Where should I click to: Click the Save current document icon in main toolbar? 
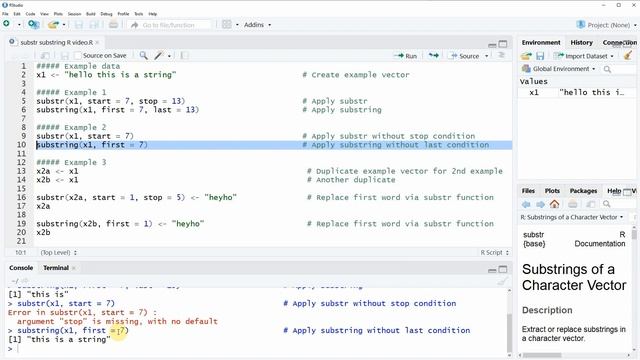[x=78, y=25]
